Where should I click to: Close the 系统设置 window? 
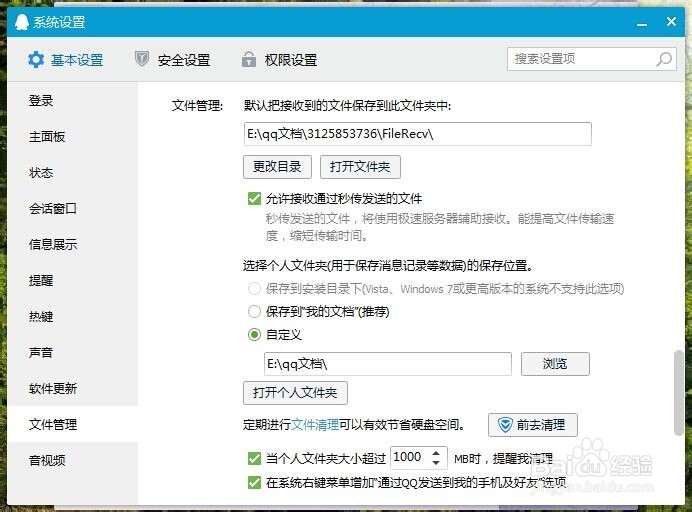pos(671,22)
